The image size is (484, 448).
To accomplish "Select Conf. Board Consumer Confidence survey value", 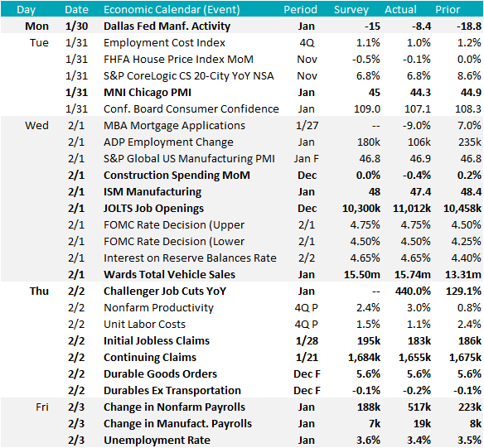I will pos(367,109).
